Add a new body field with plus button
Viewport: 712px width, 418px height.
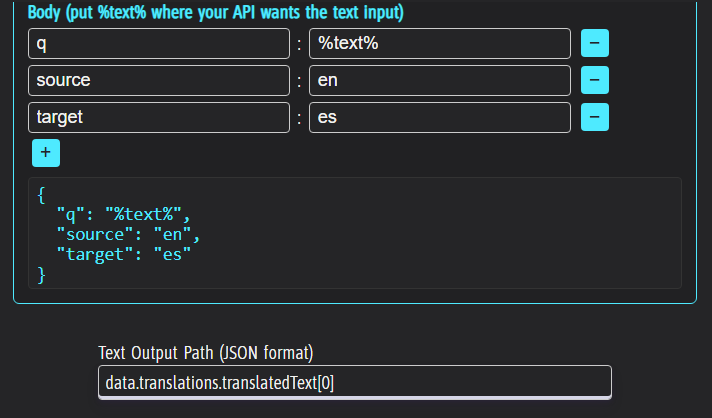coord(46,153)
